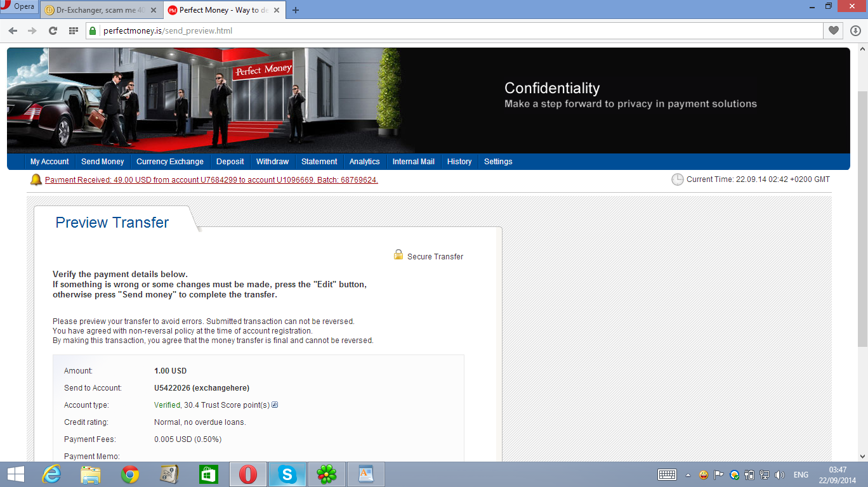Viewport: 868px width, 487px height.
Task: Open the Internal Mail page
Action: click(x=413, y=162)
